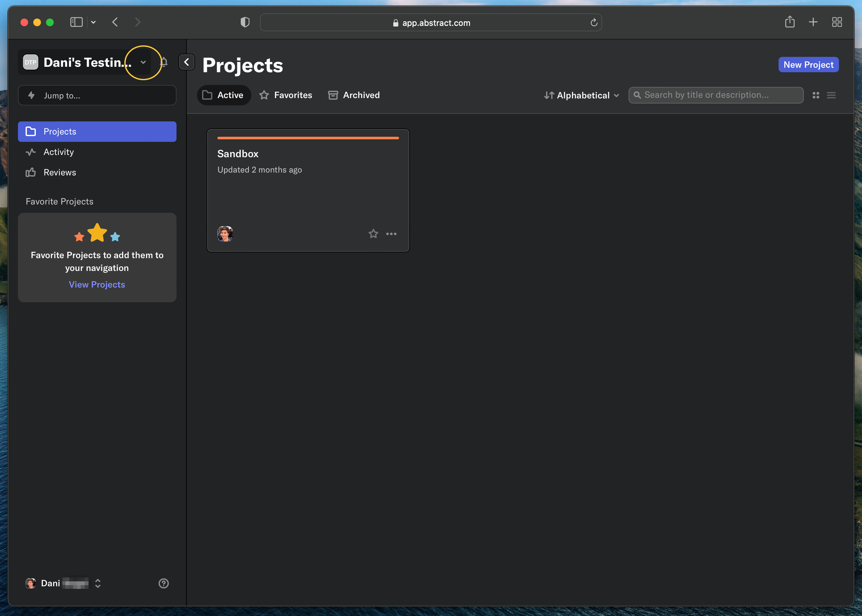Switch to the Favorites tab
Image resolution: width=862 pixels, height=616 pixels.
tap(286, 95)
